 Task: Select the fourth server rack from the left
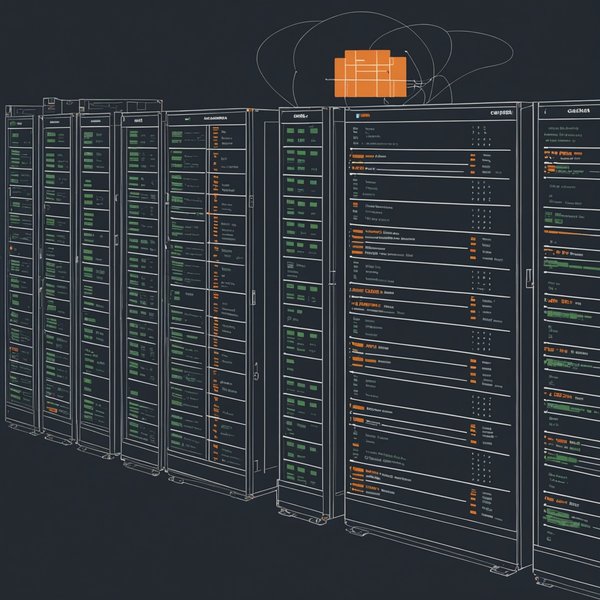pos(140,280)
